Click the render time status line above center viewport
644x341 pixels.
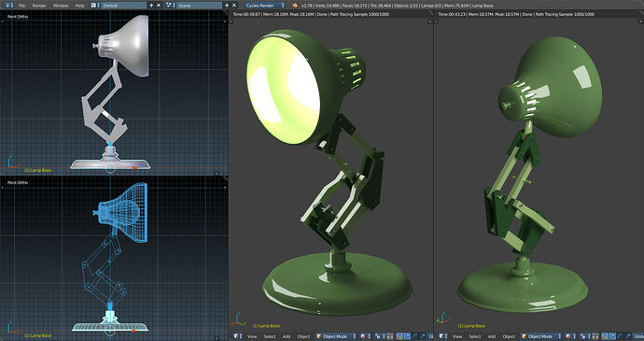coord(311,14)
